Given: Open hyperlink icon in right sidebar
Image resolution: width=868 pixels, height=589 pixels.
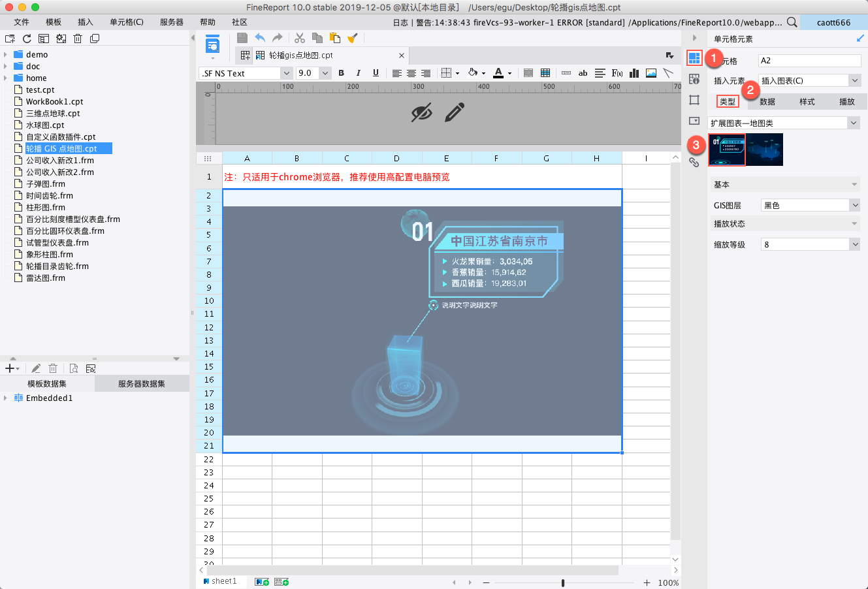Looking at the screenshot, I should (694, 163).
